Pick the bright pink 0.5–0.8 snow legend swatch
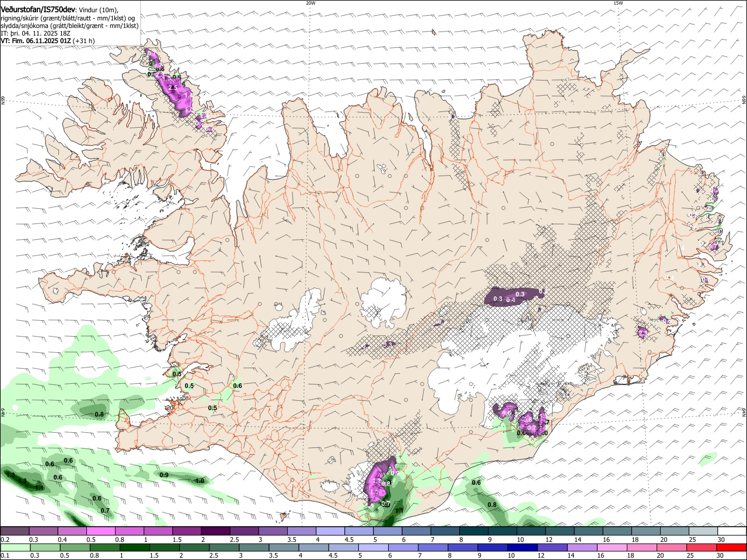 [x=100, y=531]
